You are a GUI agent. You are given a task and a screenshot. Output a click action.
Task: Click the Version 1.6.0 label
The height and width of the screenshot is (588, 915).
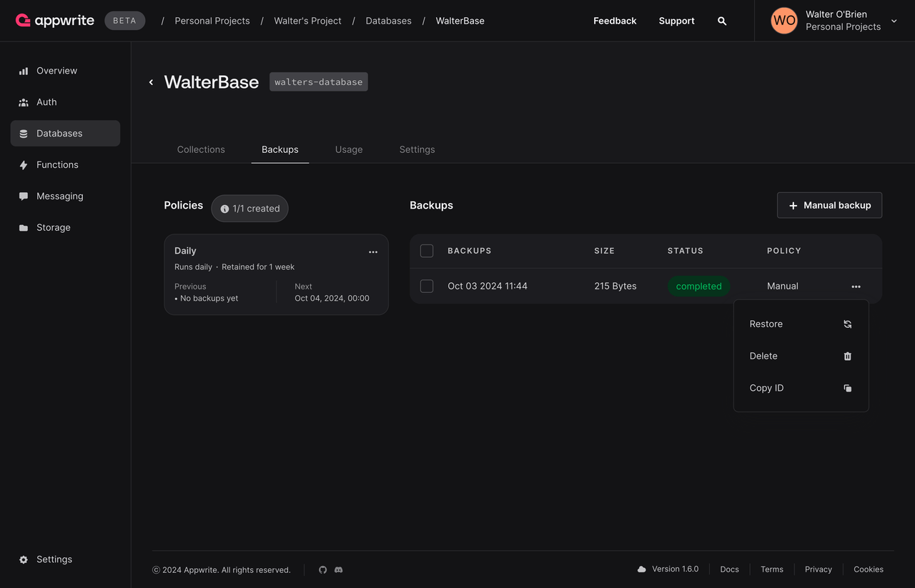pyautogui.click(x=676, y=569)
